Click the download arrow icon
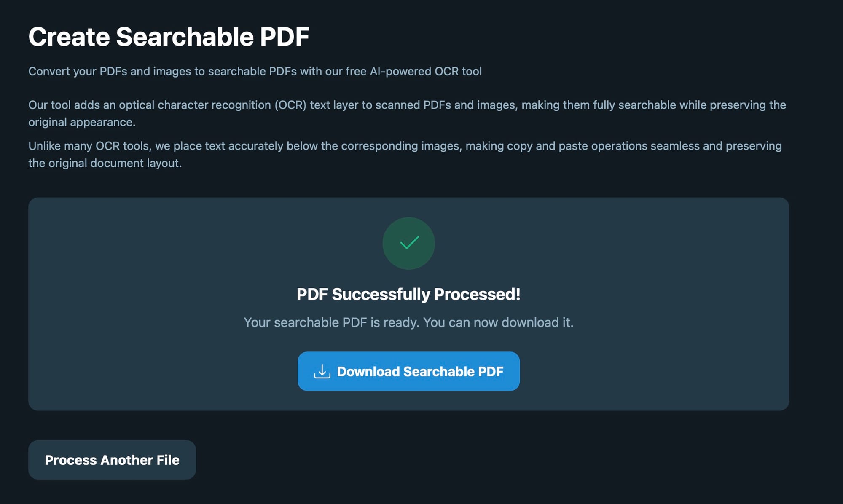The width and height of the screenshot is (843, 504). (322, 371)
